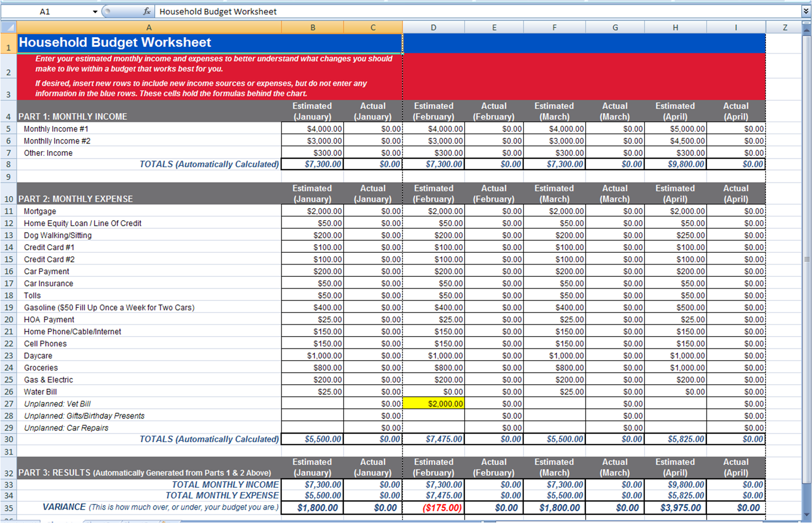
Task: Select column F header
Action: pyautogui.click(x=555, y=27)
